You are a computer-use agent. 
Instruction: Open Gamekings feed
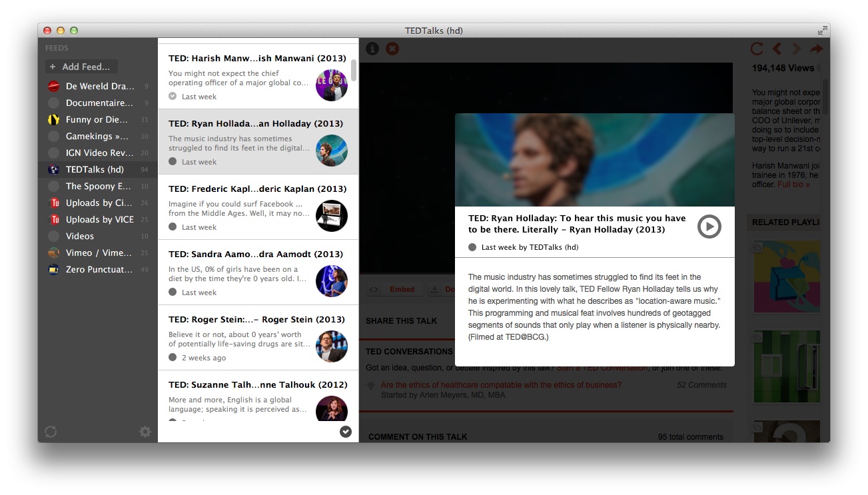coord(98,136)
